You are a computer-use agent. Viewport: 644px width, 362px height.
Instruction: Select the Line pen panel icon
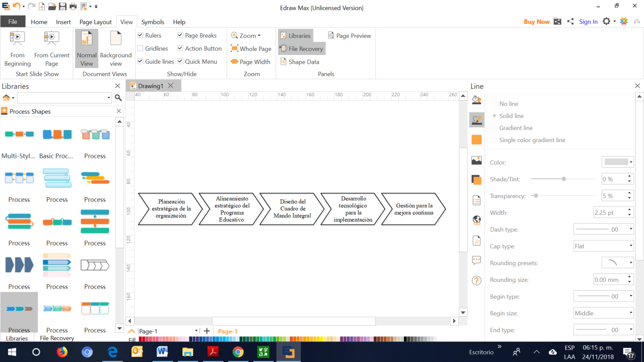point(476,120)
